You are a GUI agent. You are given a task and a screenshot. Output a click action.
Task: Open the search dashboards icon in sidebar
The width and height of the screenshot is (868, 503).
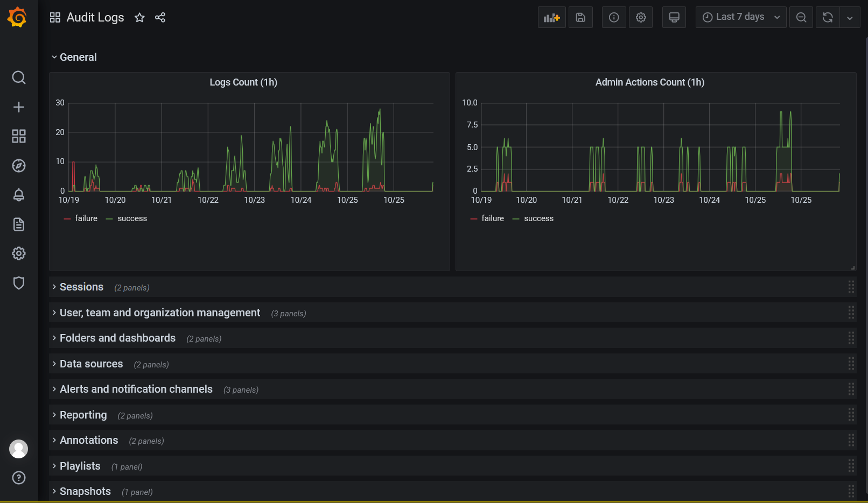pyautogui.click(x=19, y=77)
